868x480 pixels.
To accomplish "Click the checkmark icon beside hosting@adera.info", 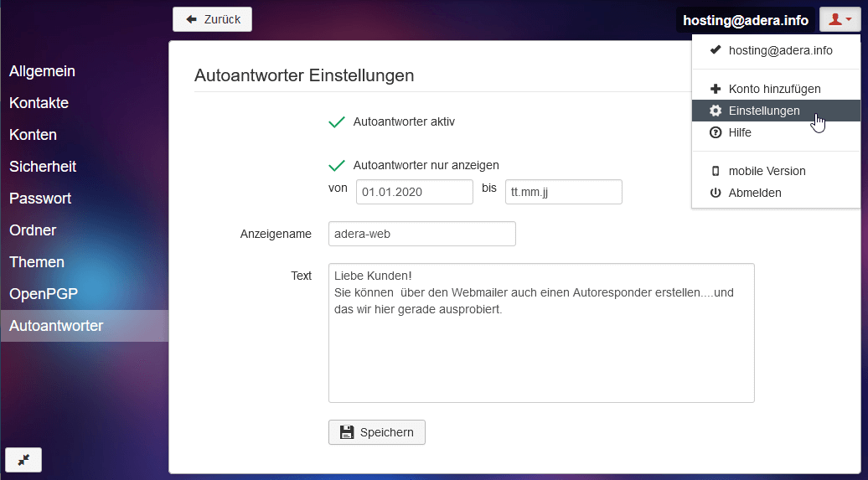I will 716,50.
